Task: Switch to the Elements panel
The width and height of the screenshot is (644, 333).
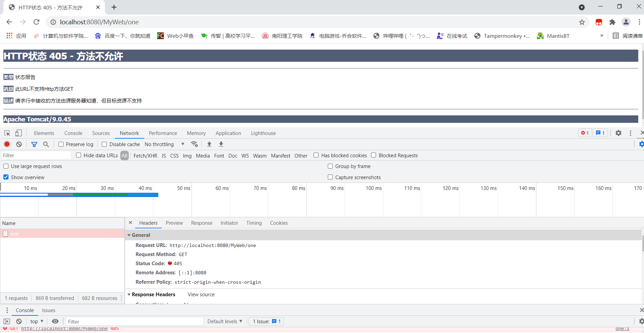Action: tap(44, 133)
